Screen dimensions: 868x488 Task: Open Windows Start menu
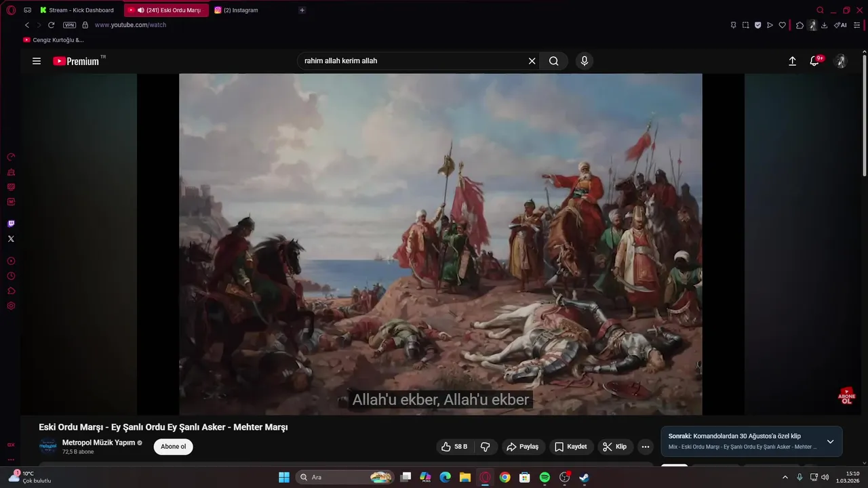pos(283,477)
